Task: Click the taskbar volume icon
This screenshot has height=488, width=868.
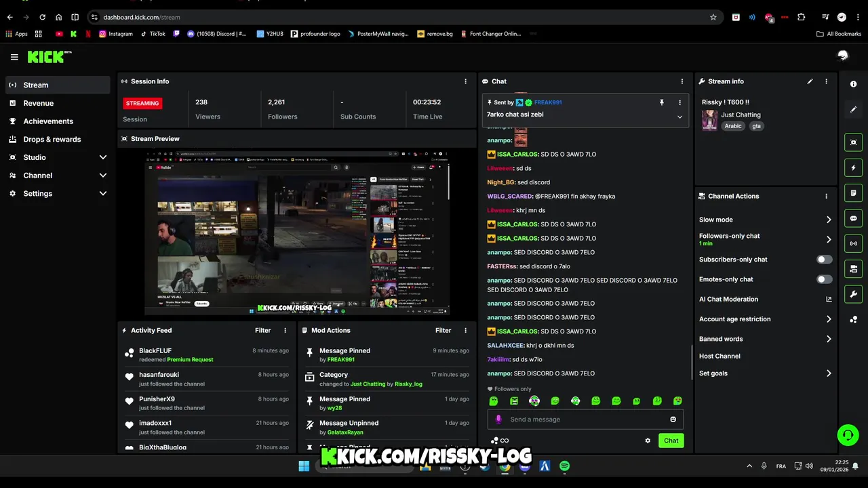Action: [x=808, y=466]
